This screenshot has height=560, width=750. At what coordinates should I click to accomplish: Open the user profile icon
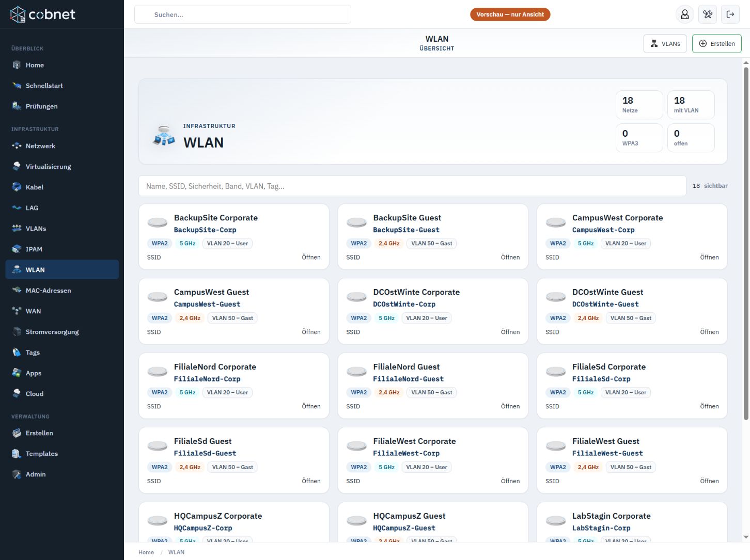point(685,14)
